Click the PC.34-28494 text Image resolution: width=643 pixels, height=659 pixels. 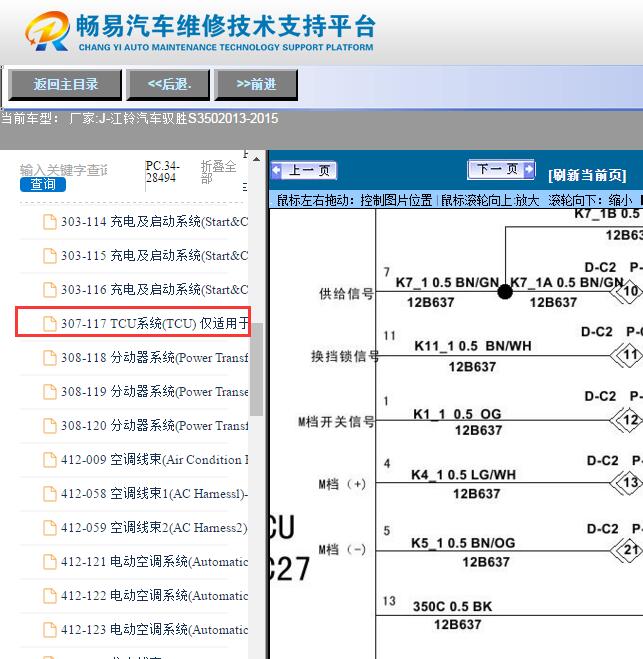click(163, 172)
